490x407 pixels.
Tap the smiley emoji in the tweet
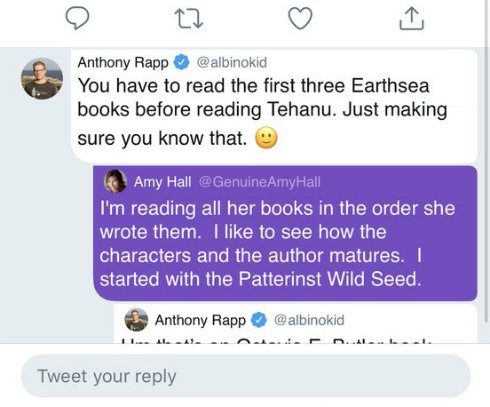coord(266,138)
